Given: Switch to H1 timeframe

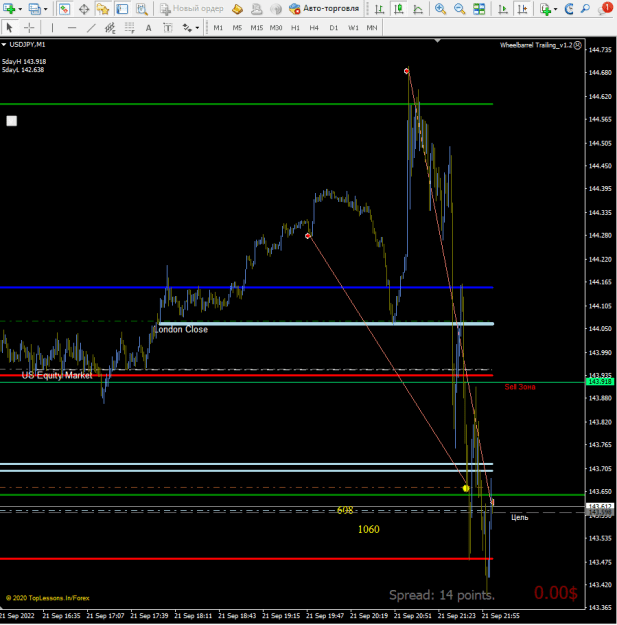Looking at the screenshot, I should (295, 28).
